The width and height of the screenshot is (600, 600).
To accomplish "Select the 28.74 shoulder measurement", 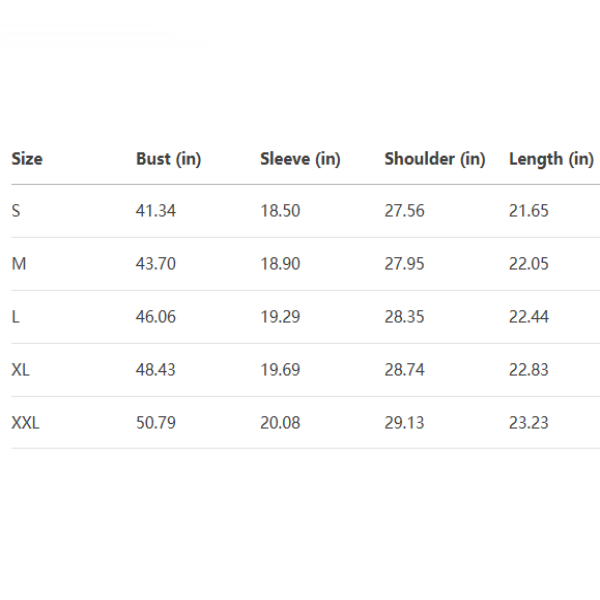I will click(x=404, y=370).
